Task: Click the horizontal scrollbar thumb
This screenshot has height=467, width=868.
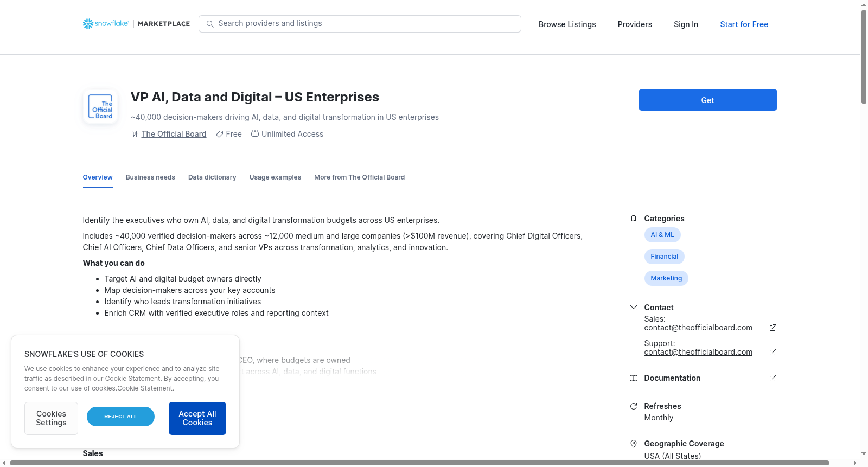Action: [x=419, y=463]
